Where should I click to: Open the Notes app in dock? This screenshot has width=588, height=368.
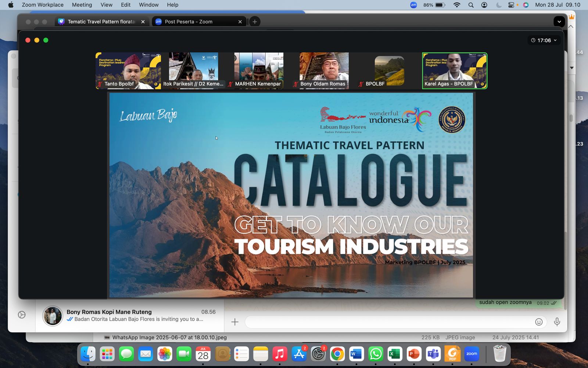261,354
